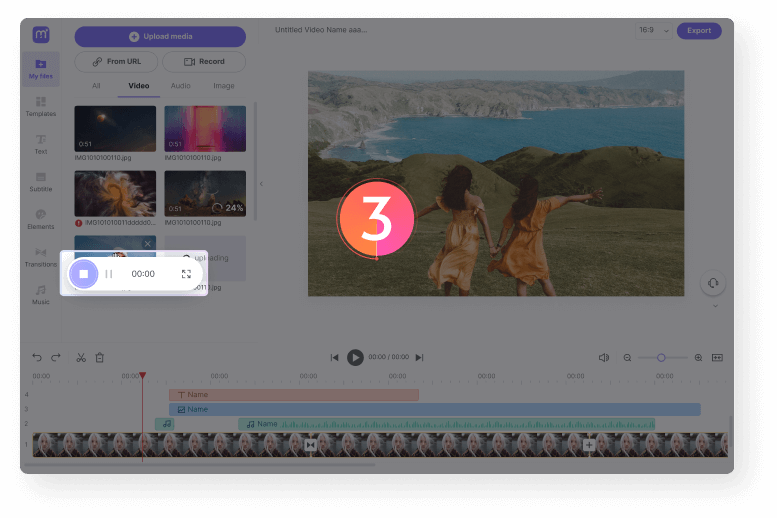
Task: Skip to the previous frame
Action: tap(334, 357)
